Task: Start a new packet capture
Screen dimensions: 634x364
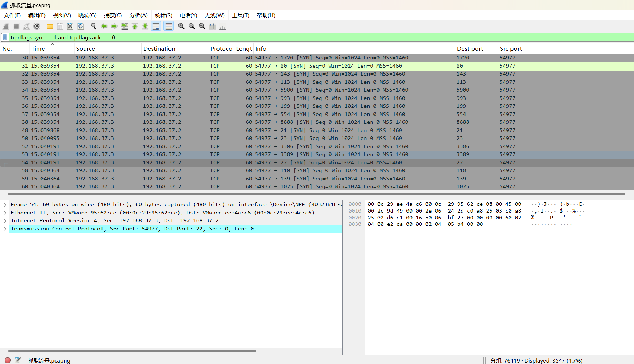Action: (x=6, y=26)
